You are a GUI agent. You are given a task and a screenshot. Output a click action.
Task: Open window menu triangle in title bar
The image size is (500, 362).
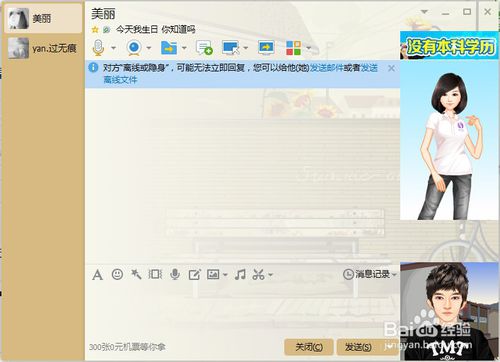coord(424,12)
